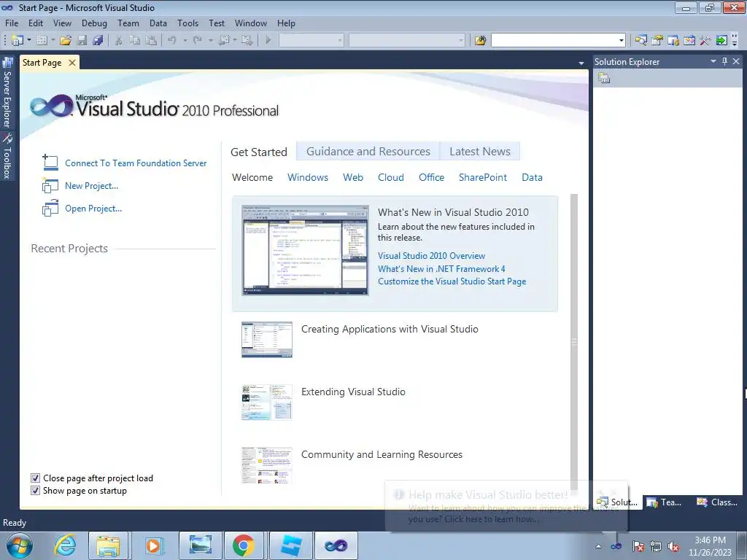747x560 pixels.
Task: Click the Open Project... link
Action: coord(93,208)
